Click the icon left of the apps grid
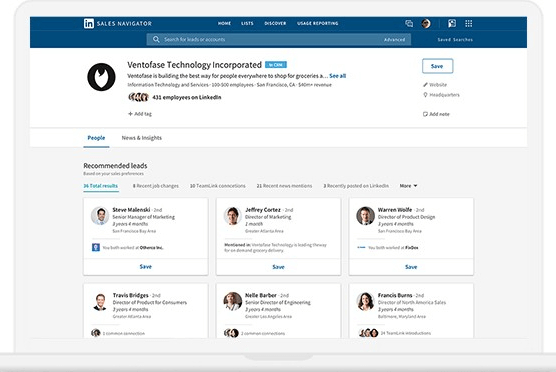Viewport: 556px width, 372px height. tap(452, 23)
